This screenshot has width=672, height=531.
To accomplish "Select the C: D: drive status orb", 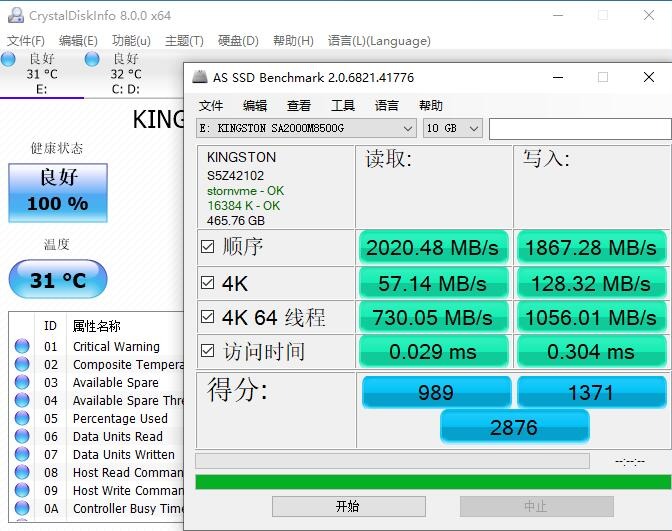I will click(92, 59).
